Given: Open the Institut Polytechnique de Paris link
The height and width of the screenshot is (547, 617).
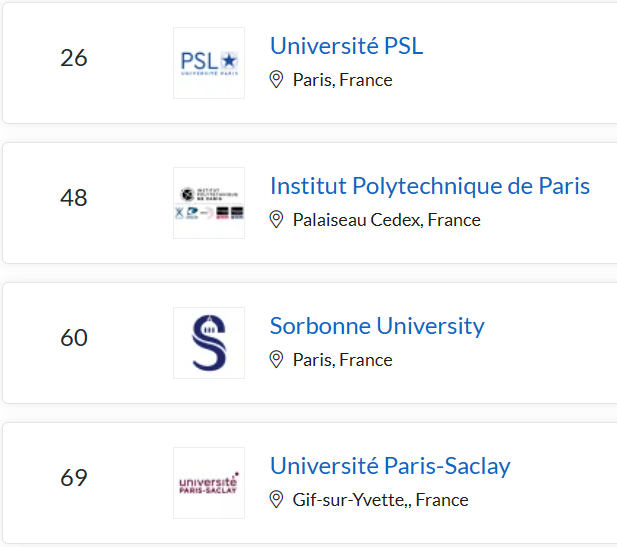Looking at the screenshot, I should click(x=430, y=186).
